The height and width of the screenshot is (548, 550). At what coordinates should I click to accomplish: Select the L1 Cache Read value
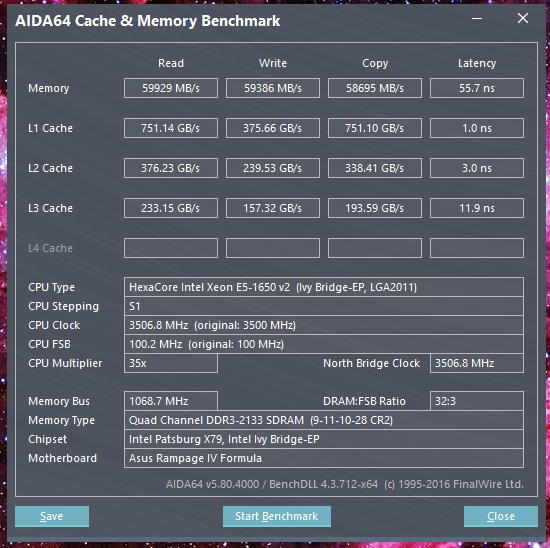[171, 128]
